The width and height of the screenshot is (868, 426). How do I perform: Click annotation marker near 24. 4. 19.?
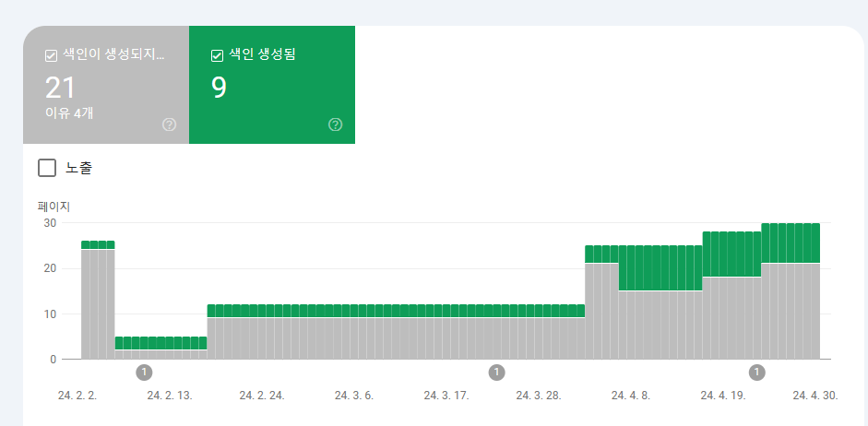tap(756, 373)
